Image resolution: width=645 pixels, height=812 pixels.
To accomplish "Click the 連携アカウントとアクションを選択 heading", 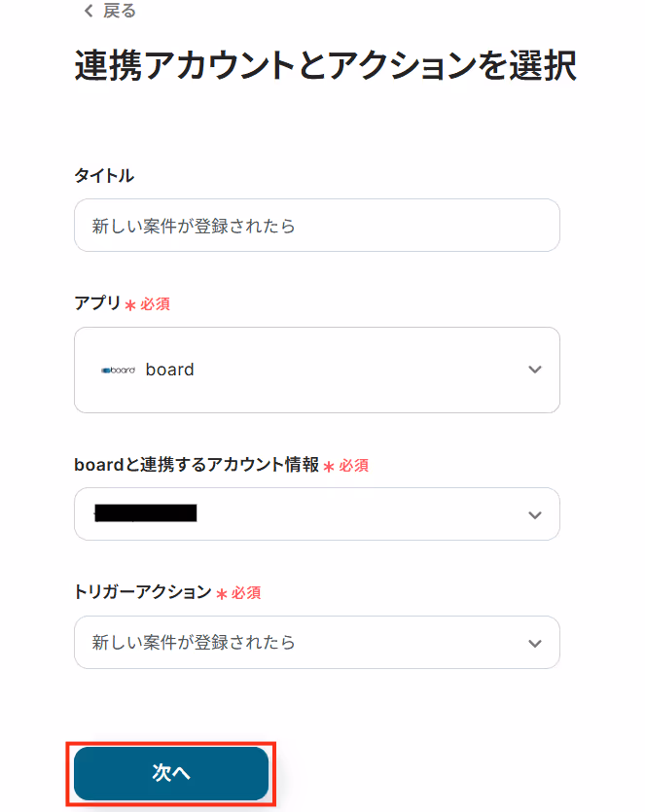I will point(326,66).
